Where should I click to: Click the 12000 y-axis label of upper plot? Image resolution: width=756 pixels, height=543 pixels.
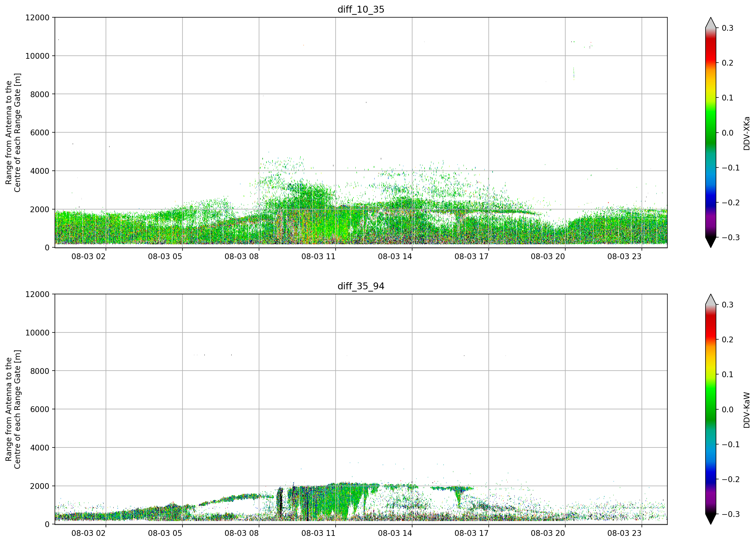pyautogui.click(x=37, y=17)
